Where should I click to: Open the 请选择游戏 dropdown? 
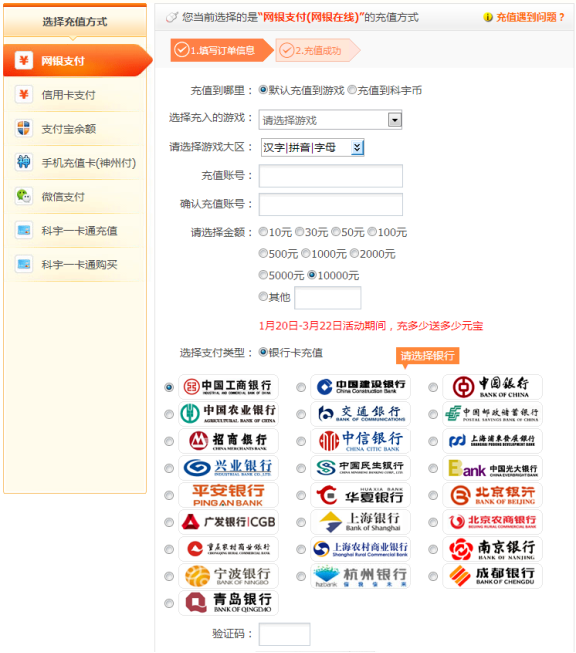(330, 120)
